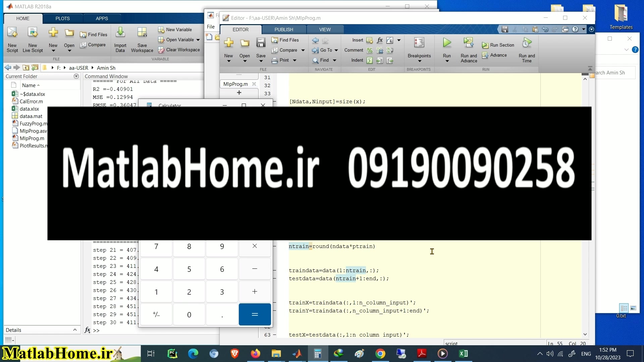Click Editor Find Files button
The width and height of the screenshot is (644, 362).
(285, 40)
